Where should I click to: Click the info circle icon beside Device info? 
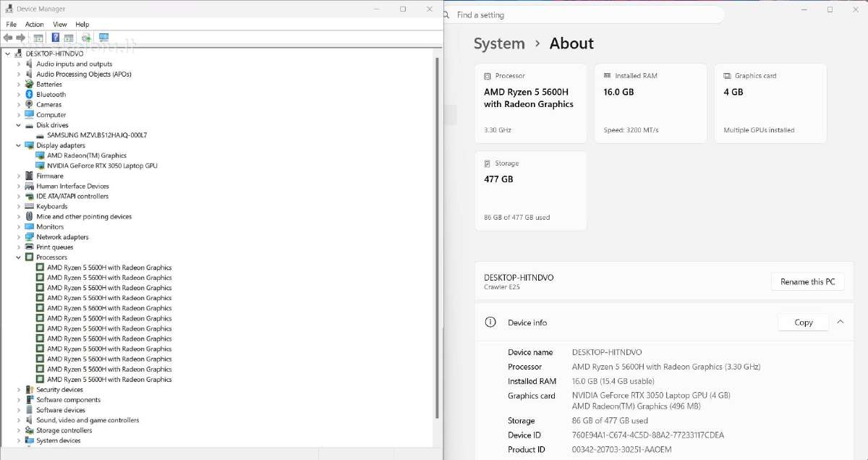click(x=490, y=323)
